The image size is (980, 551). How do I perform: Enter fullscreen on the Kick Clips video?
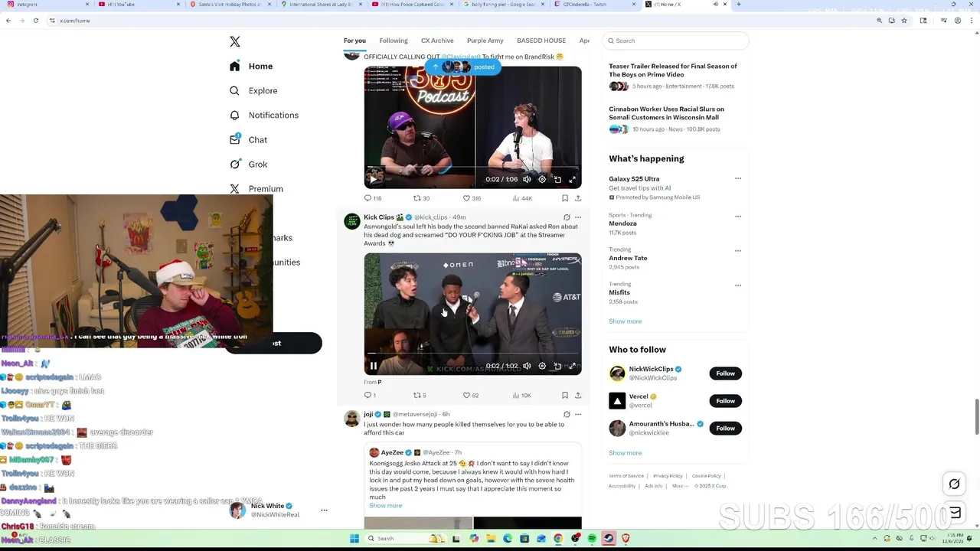pos(572,366)
